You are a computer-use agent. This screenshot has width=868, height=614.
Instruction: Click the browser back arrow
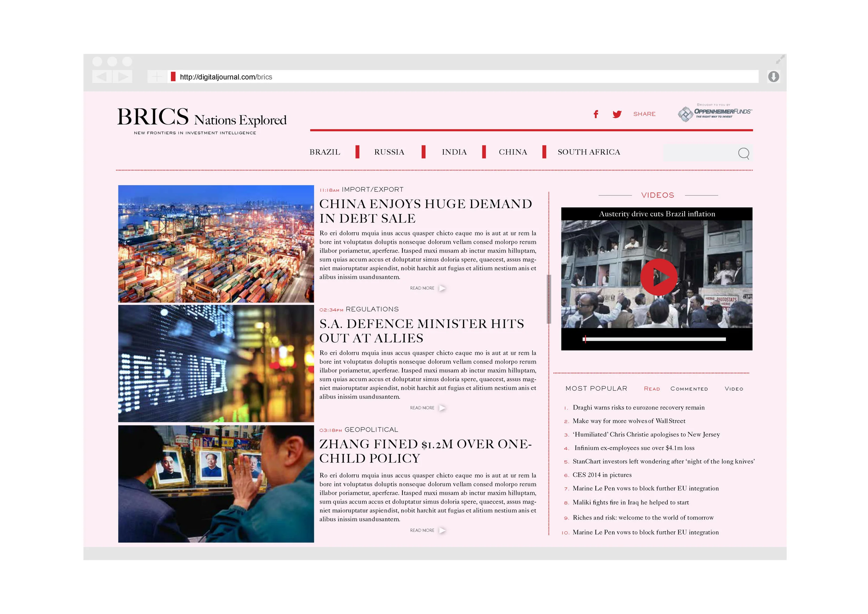click(102, 77)
